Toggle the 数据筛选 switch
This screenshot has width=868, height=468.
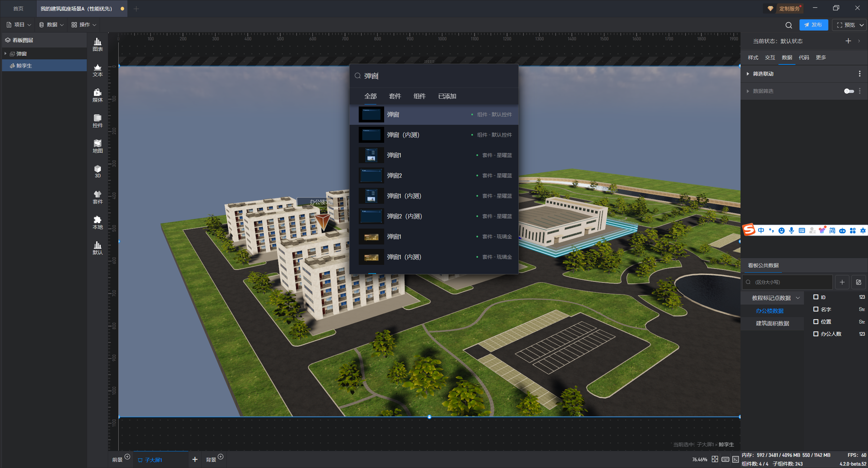click(849, 91)
